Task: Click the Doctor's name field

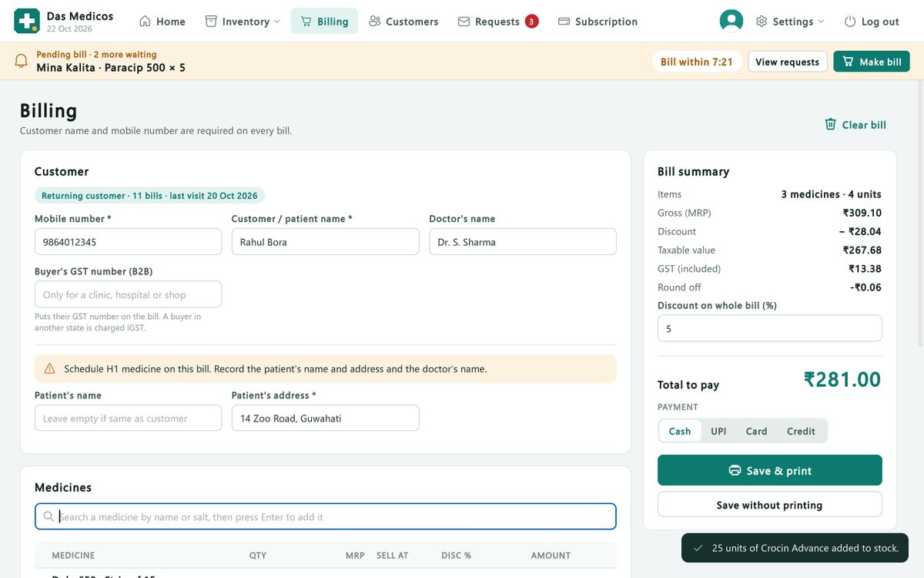Action: 523,242
